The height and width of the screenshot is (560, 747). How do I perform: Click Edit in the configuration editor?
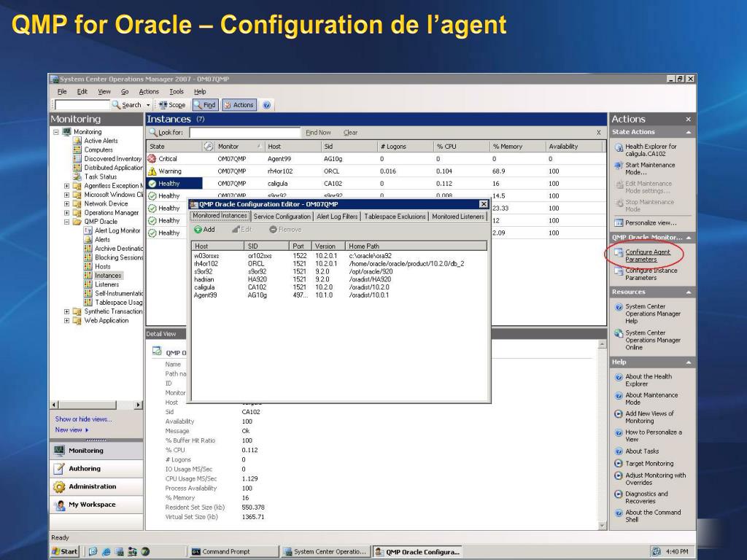241,230
